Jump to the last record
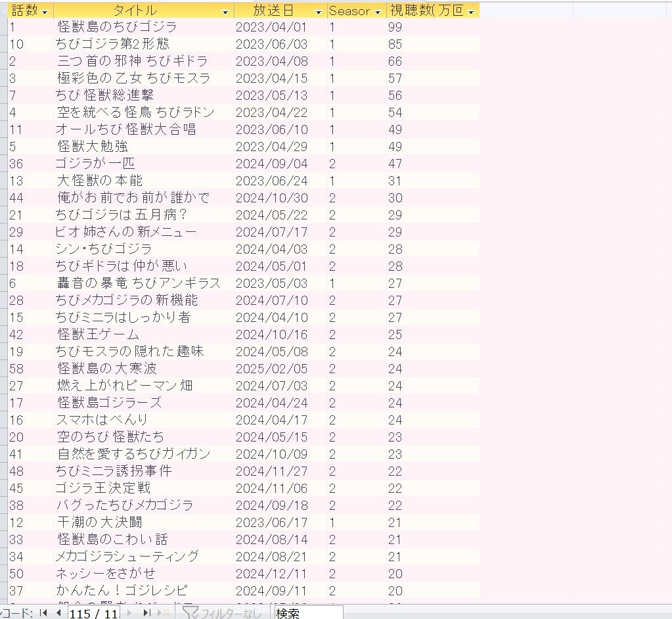The image size is (672, 619). point(146,613)
